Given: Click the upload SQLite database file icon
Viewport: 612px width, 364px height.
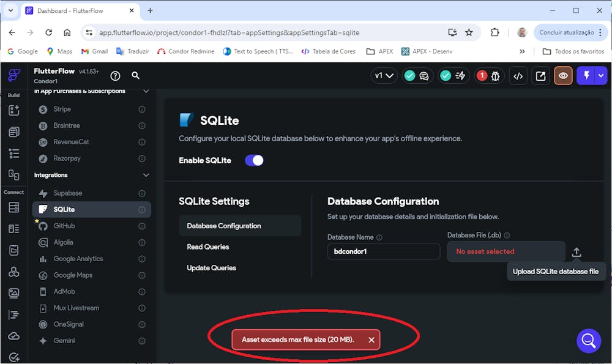Looking at the screenshot, I should (x=577, y=252).
